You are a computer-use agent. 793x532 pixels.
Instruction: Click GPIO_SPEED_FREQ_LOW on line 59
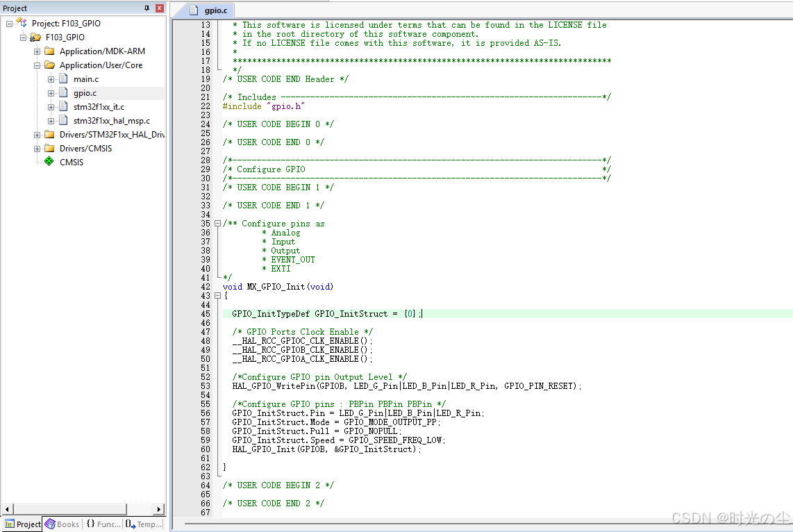(396, 440)
